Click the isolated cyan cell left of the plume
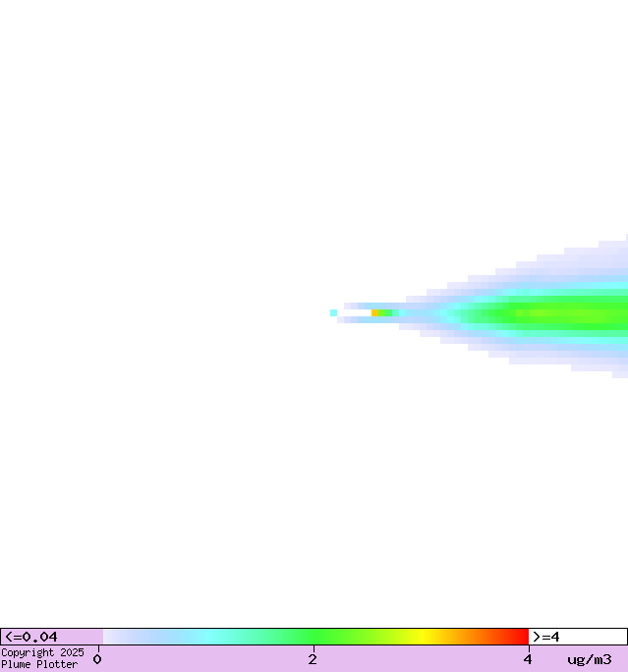The width and height of the screenshot is (628, 672). (333, 312)
